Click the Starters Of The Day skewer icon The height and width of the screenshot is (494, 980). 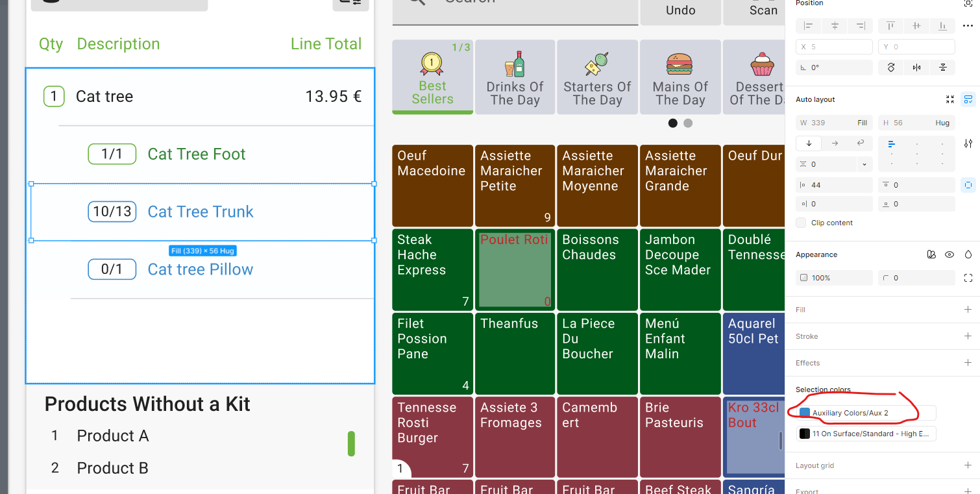tap(598, 64)
